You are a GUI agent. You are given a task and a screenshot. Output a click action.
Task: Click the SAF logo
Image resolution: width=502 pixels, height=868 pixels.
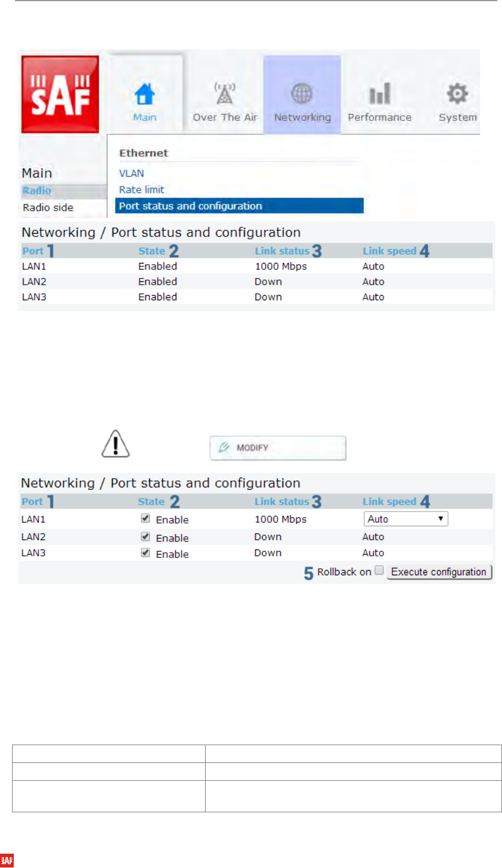60,94
